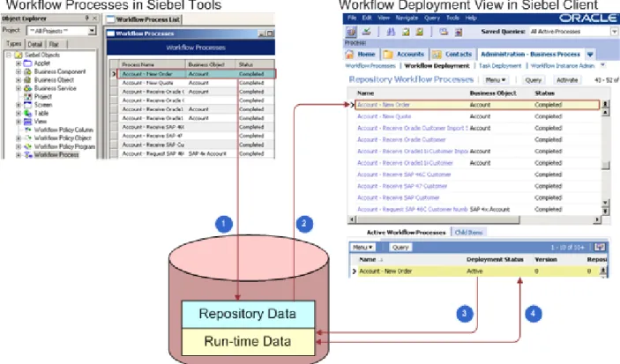Image resolution: width=620 pixels, height=364 pixels.
Task: Open the Administration - Business Process tab
Action: 530,54
